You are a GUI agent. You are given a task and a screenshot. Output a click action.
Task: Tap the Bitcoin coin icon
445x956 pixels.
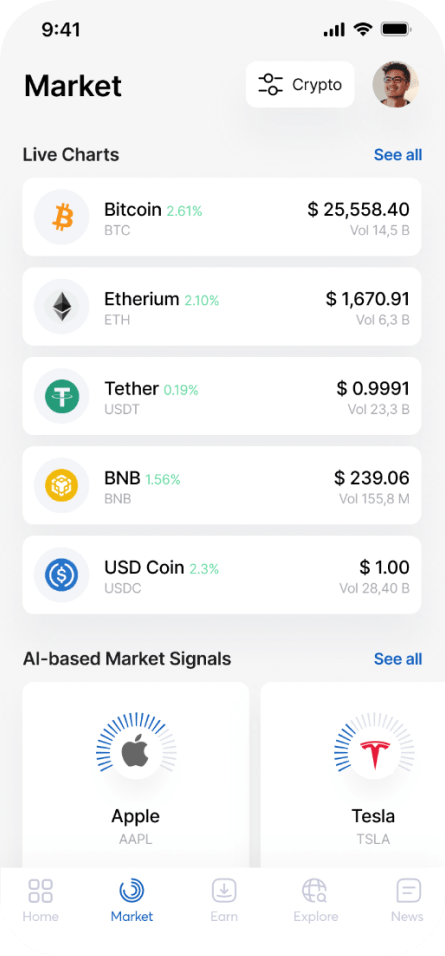pyautogui.click(x=62, y=217)
